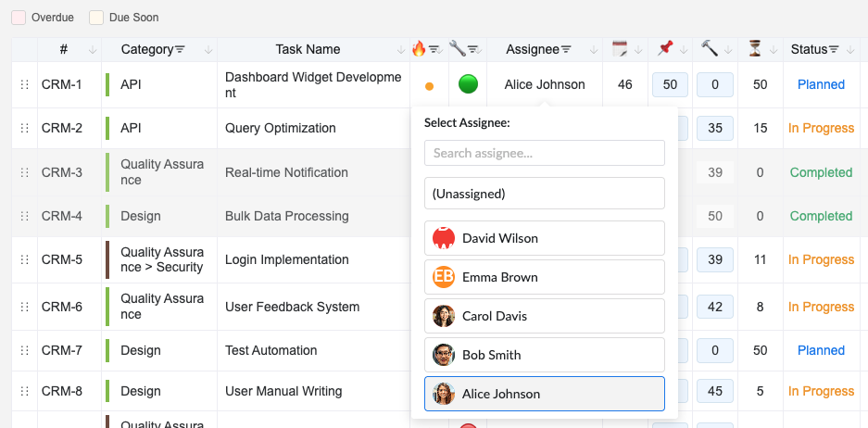Screen dimensions: 868x428
Task: Open the Planned status of CRM-7
Action: pyautogui.click(x=821, y=350)
